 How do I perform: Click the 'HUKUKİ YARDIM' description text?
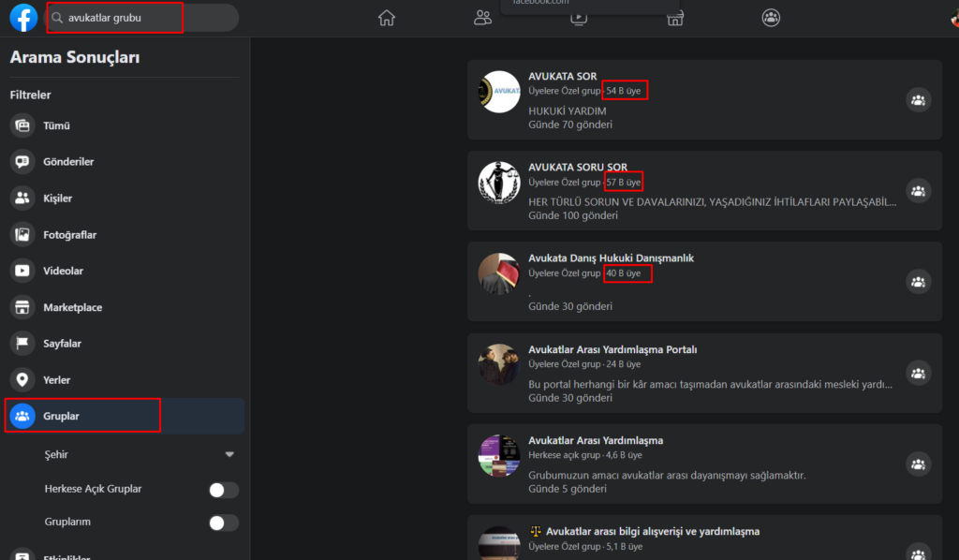pos(567,111)
